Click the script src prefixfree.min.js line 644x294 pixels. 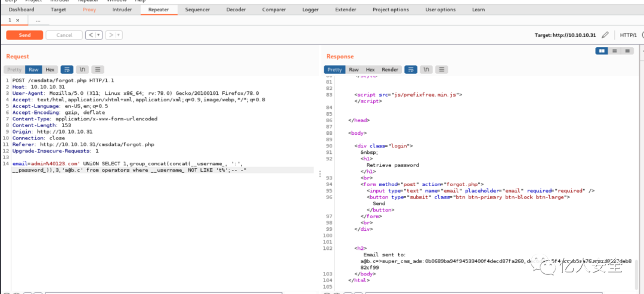pyautogui.click(x=408, y=94)
